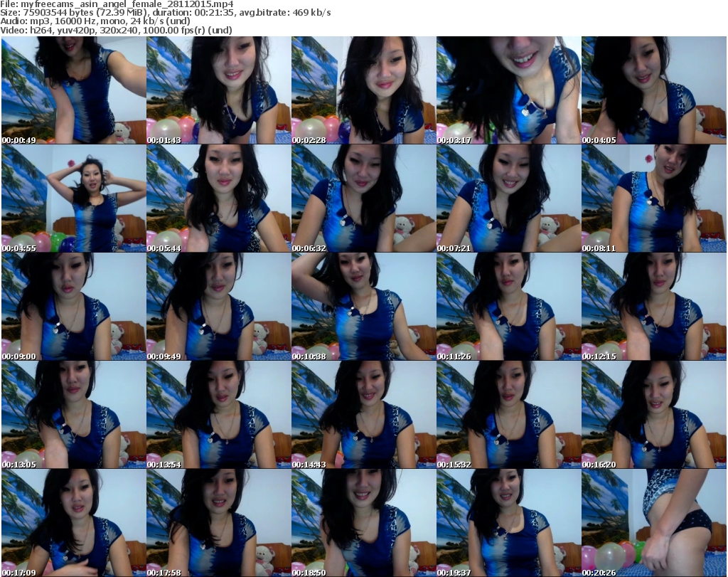Click the file name line at top
728x577 pixels.
pos(117,4)
